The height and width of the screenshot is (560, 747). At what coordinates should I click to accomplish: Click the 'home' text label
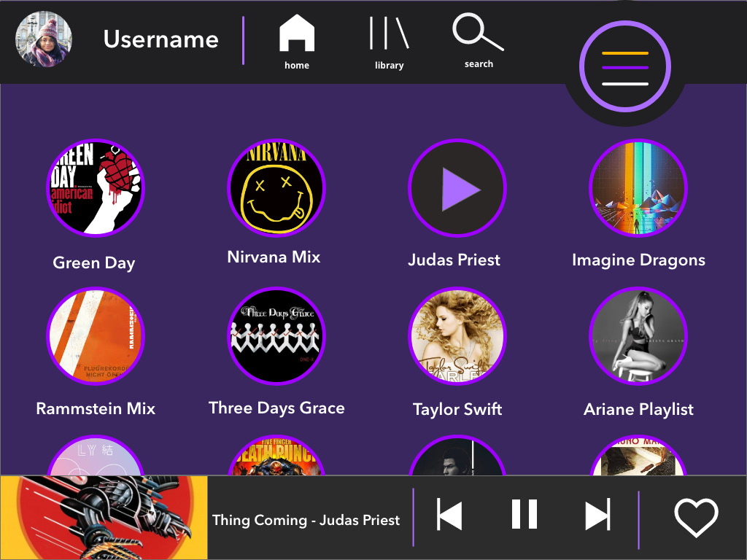[x=297, y=65]
